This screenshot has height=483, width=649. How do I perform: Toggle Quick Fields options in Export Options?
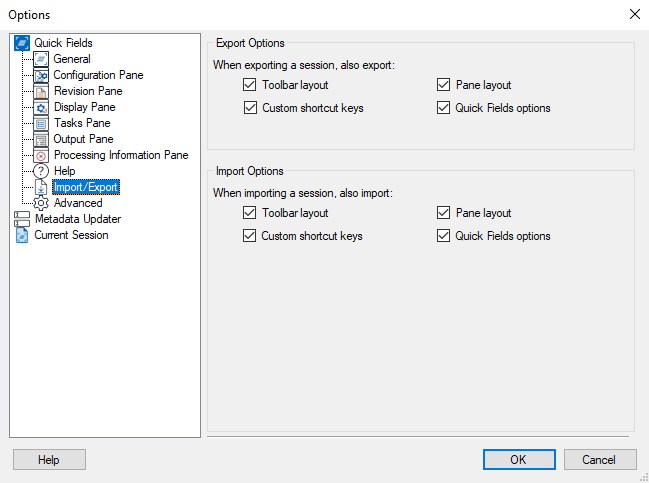click(443, 108)
